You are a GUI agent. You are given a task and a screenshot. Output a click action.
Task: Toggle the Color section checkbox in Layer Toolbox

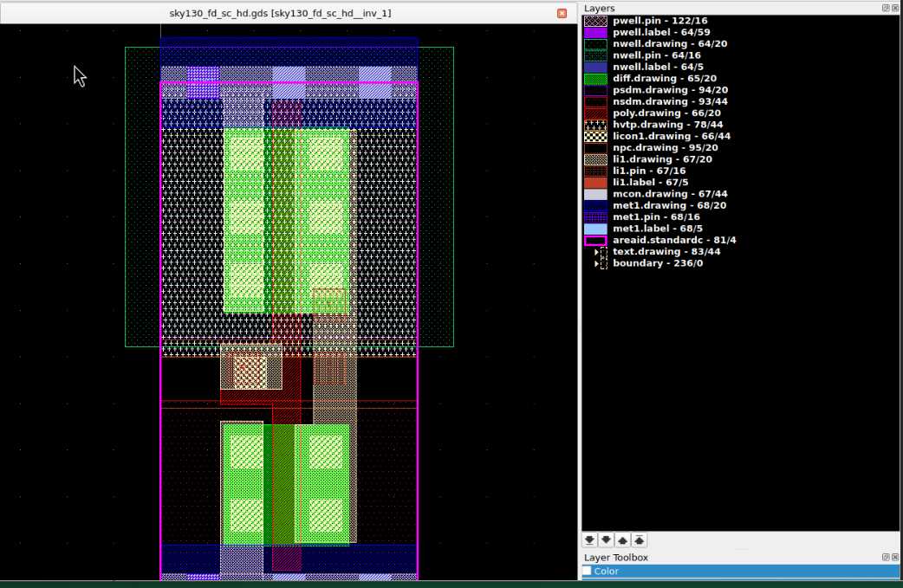(x=587, y=572)
